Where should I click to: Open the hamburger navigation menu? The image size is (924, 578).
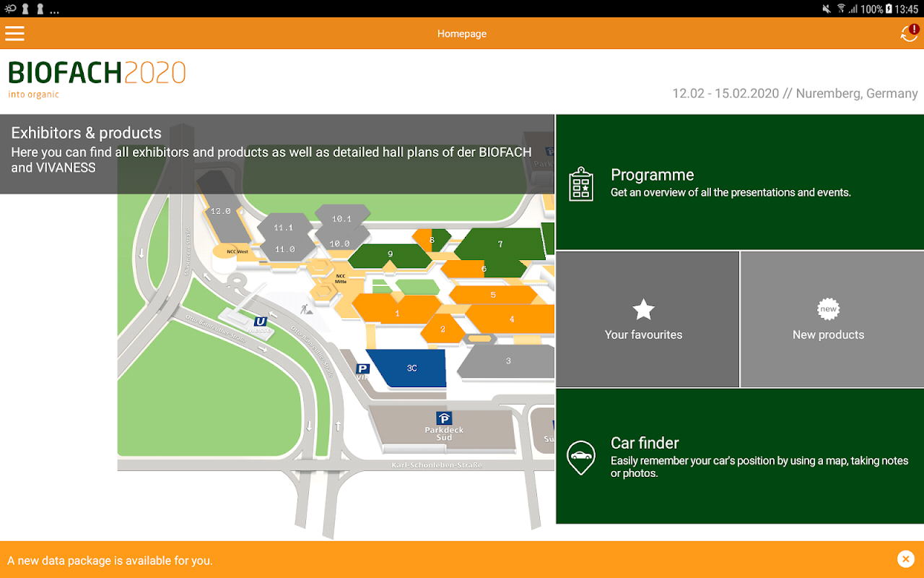pos(14,33)
